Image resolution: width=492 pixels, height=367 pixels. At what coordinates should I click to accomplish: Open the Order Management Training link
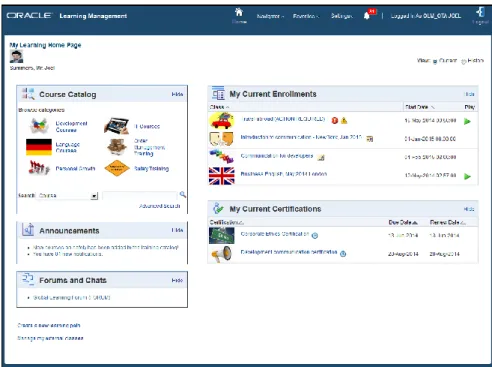tap(149, 147)
